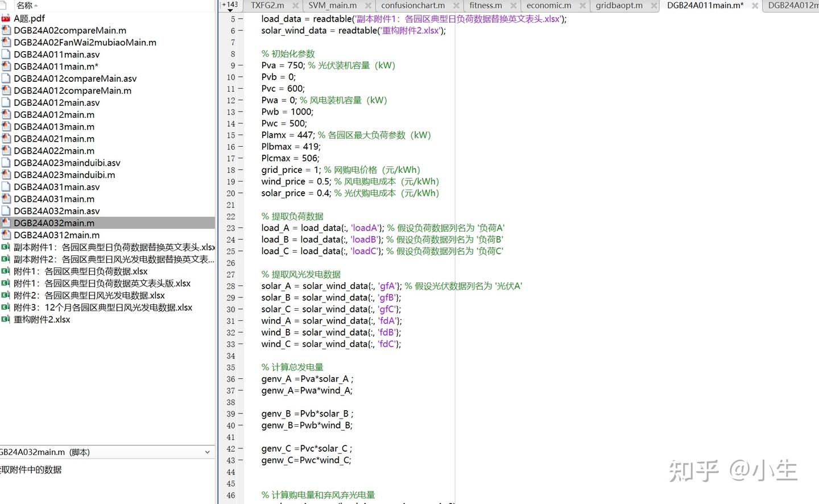Switch to the SVM_main.m tab
This screenshot has height=504, width=819.
pos(332,6)
